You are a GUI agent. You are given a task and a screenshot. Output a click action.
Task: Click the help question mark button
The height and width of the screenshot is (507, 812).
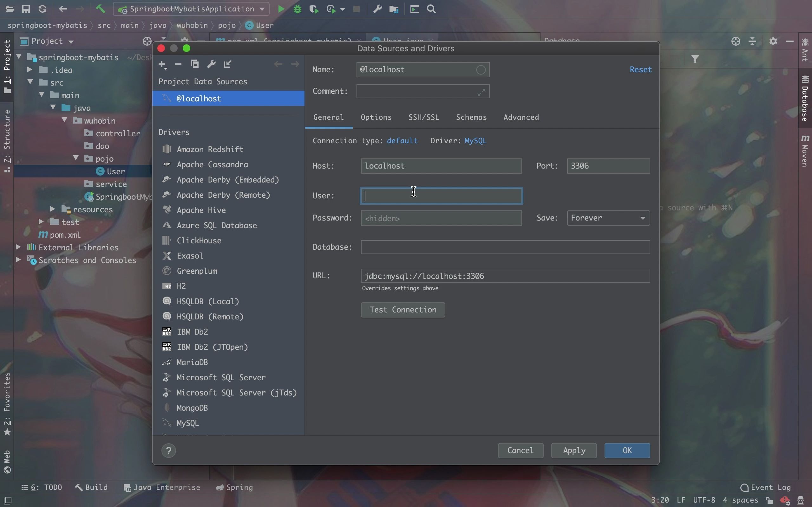coord(168,450)
